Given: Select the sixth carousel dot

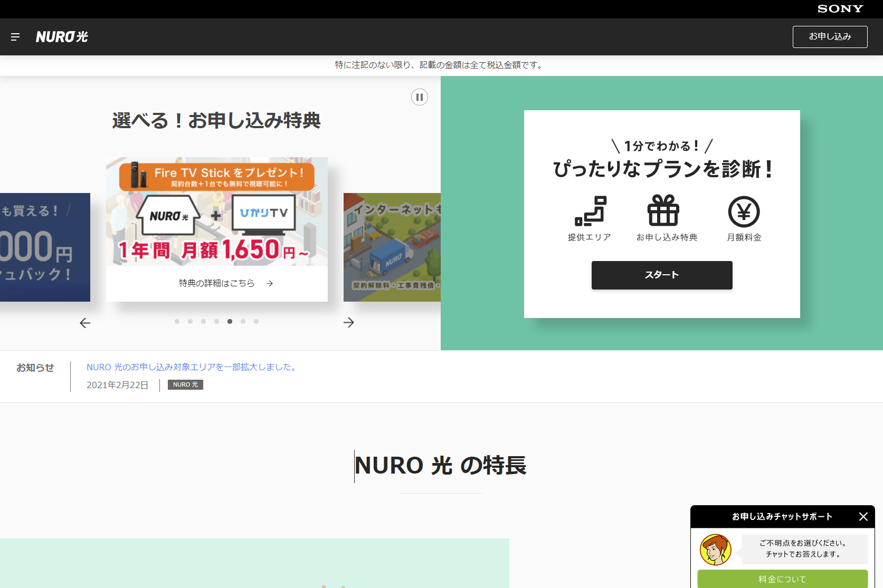Looking at the screenshot, I should (243, 321).
